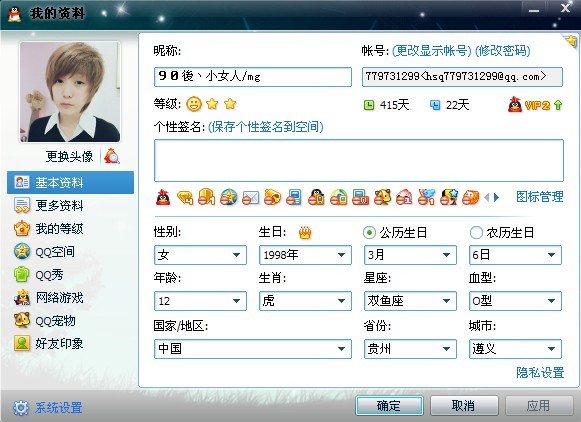The height and width of the screenshot is (422, 581).
Task: Open the 国家/地区 dropdown showing 中国
Action: click(253, 349)
